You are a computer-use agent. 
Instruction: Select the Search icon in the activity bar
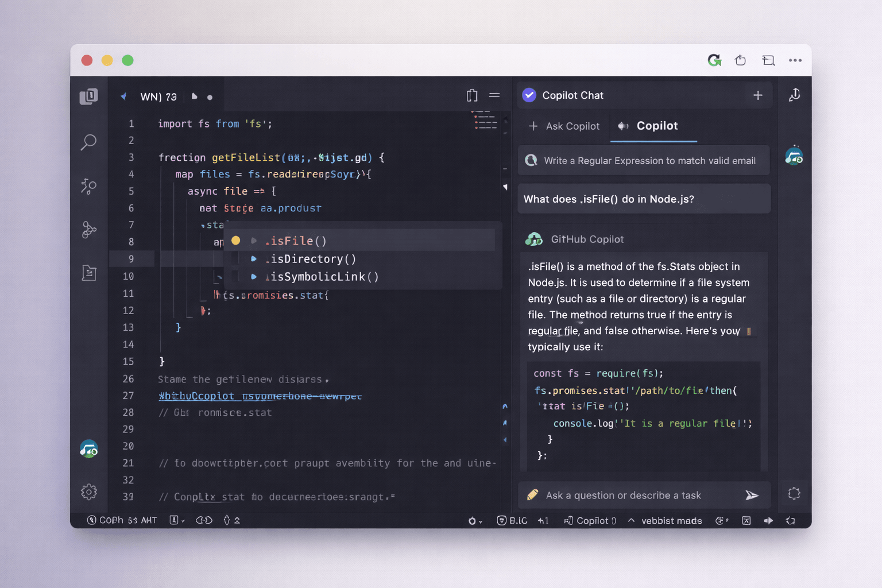[89, 142]
